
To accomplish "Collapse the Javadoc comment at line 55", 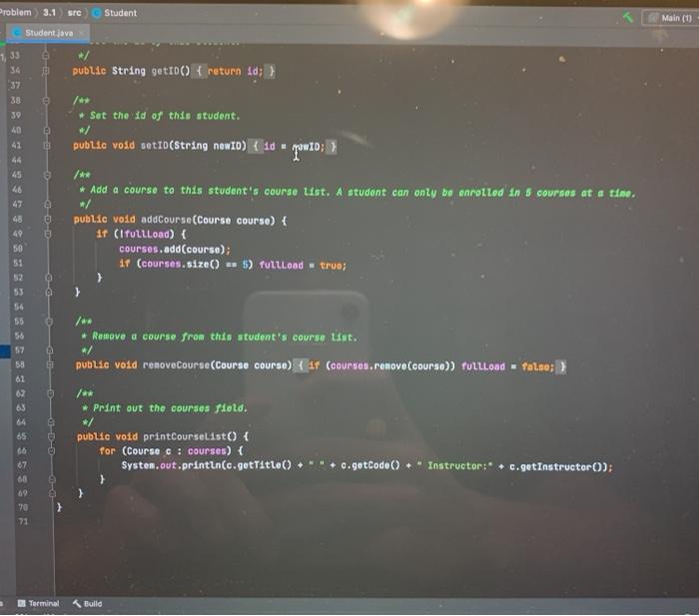I will pos(49,320).
